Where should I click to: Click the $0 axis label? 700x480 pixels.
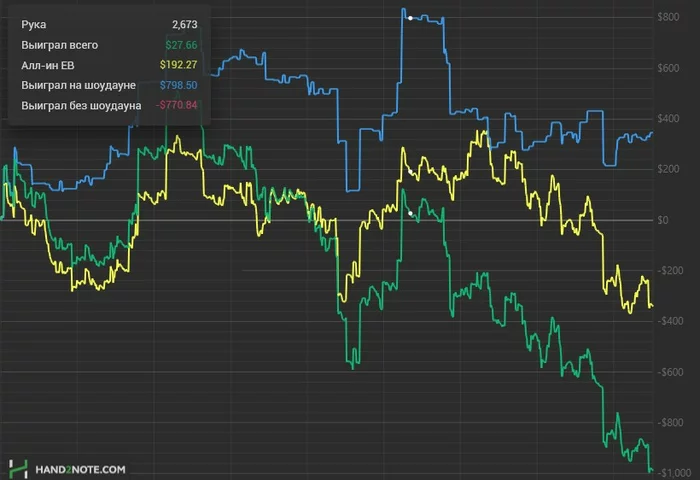(663, 220)
